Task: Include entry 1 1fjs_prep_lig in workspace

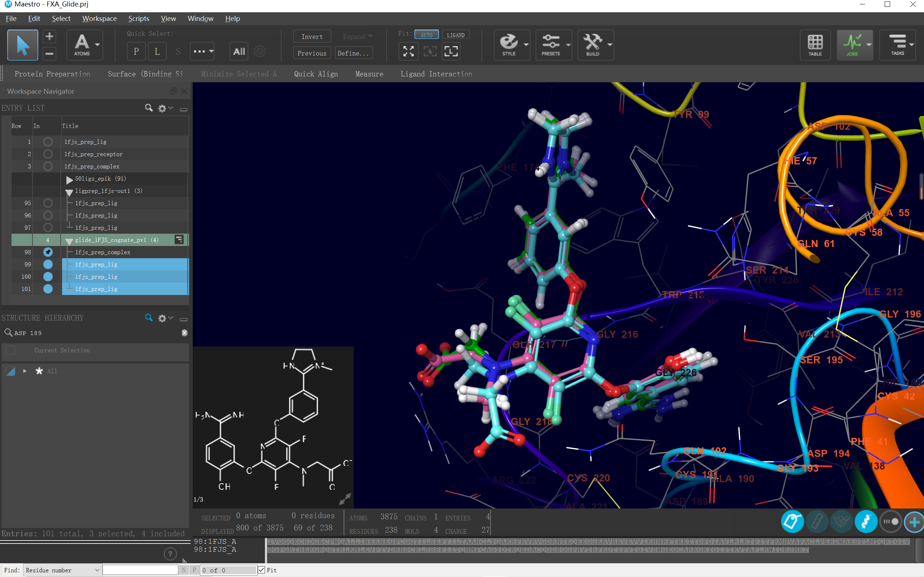Action: point(48,142)
